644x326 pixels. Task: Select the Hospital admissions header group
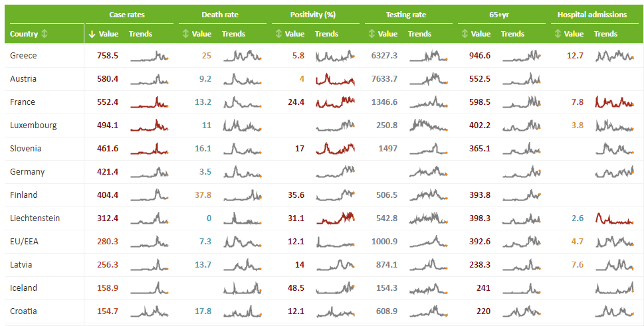click(591, 15)
